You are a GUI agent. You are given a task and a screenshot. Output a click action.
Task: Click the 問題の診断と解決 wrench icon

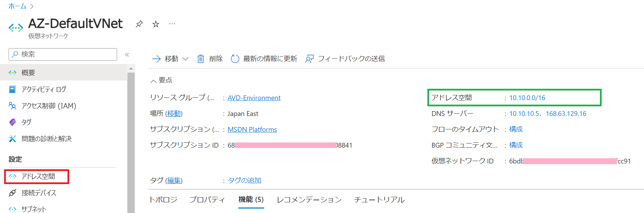[12, 139]
